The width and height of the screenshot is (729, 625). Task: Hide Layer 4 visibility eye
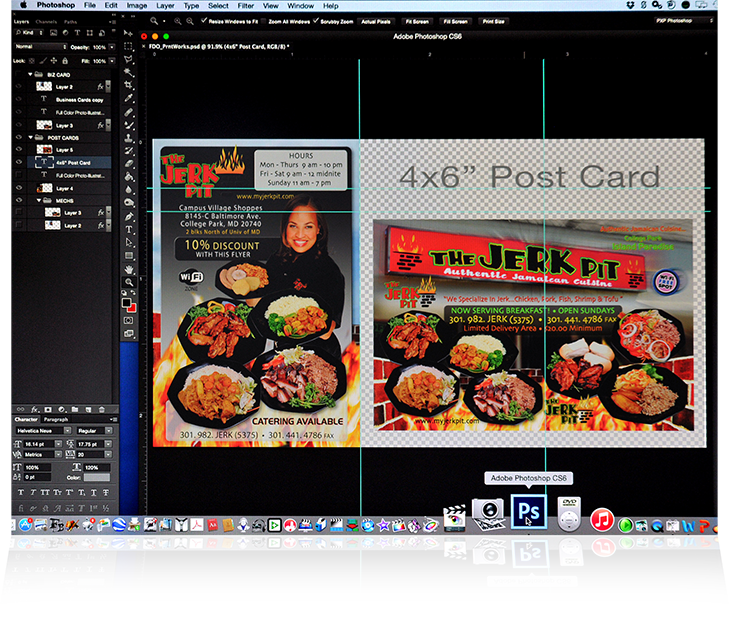click(x=19, y=188)
